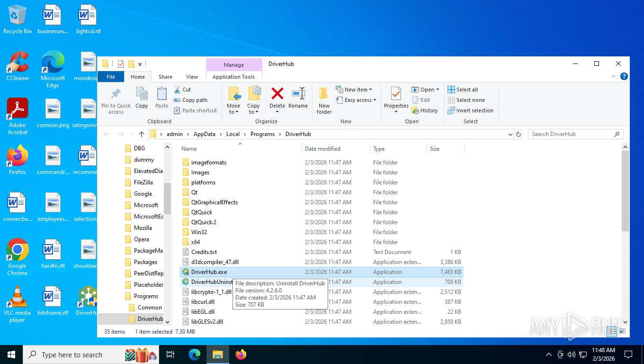Open the CCleaner desktop shortcut
Screen dimensions: 644x364
click(x=18, y=66)
